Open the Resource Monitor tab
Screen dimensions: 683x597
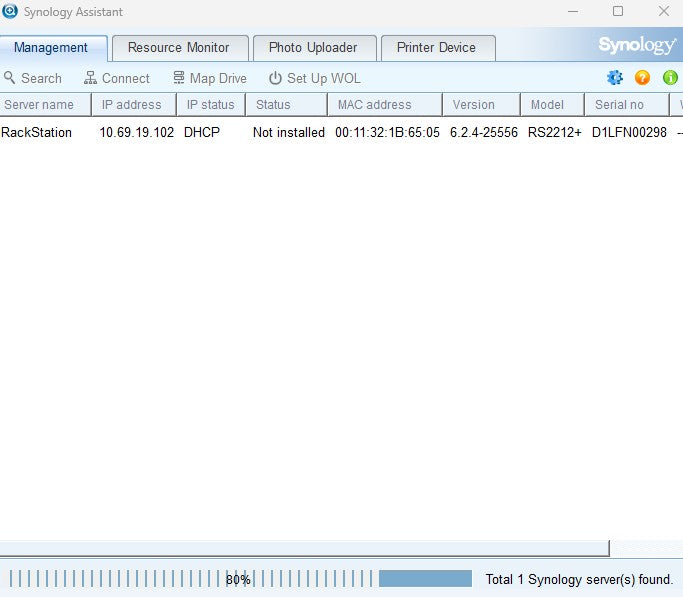click(x=180, y=47)
